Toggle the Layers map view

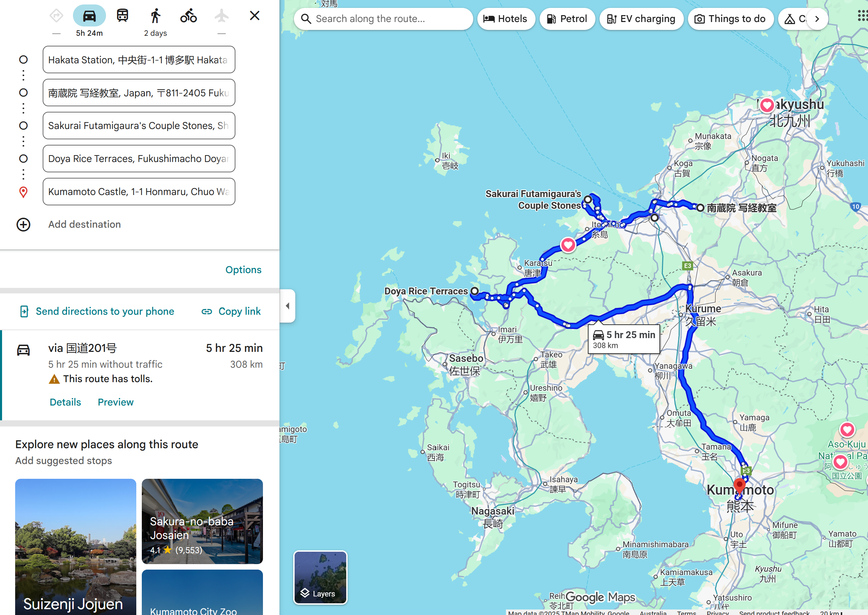coord(320,577)
